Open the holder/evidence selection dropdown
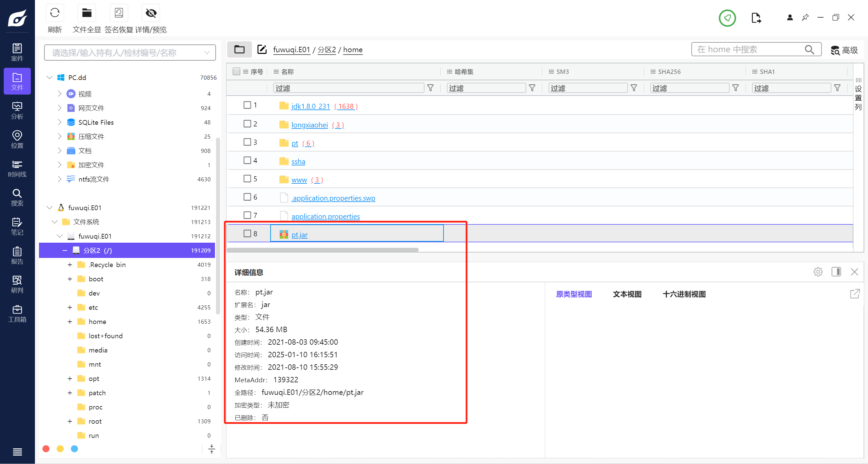This screenshot has width=868, height=464. coord(130,53)
